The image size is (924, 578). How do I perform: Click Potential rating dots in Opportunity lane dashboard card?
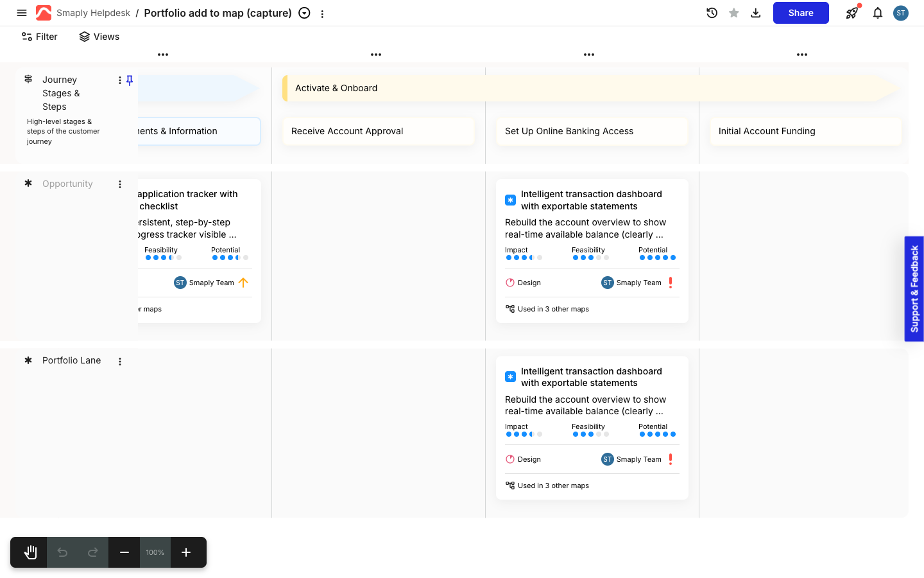658,258
